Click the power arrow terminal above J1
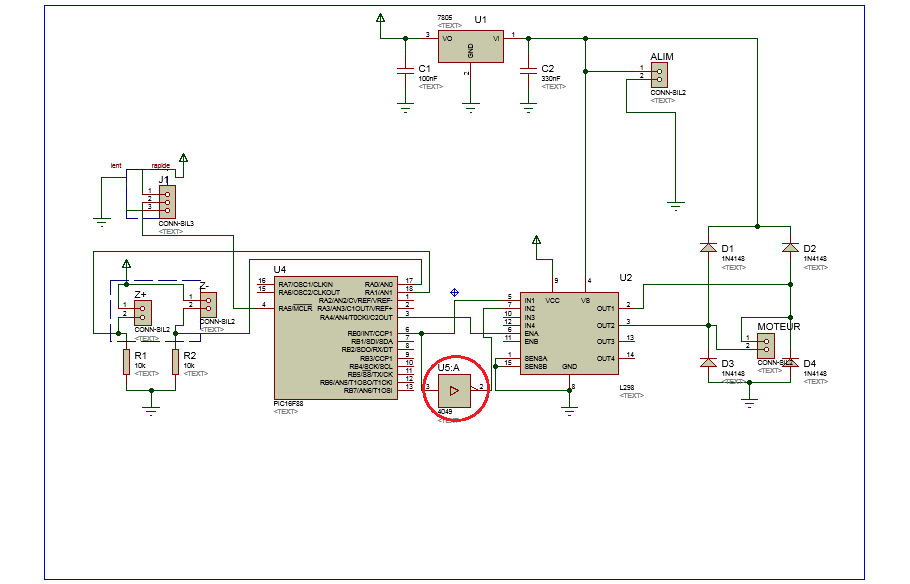 pyautogui.click(x=183, y=158)
